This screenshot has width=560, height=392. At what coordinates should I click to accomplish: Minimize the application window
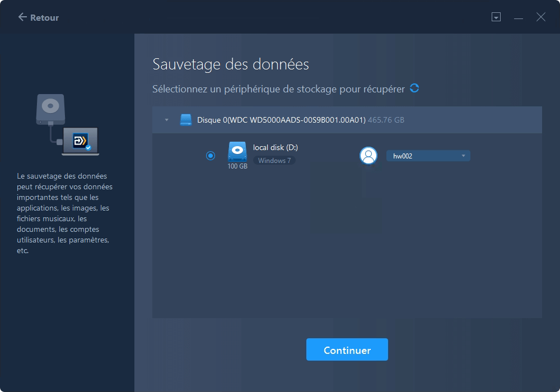(x=519, y=17)
